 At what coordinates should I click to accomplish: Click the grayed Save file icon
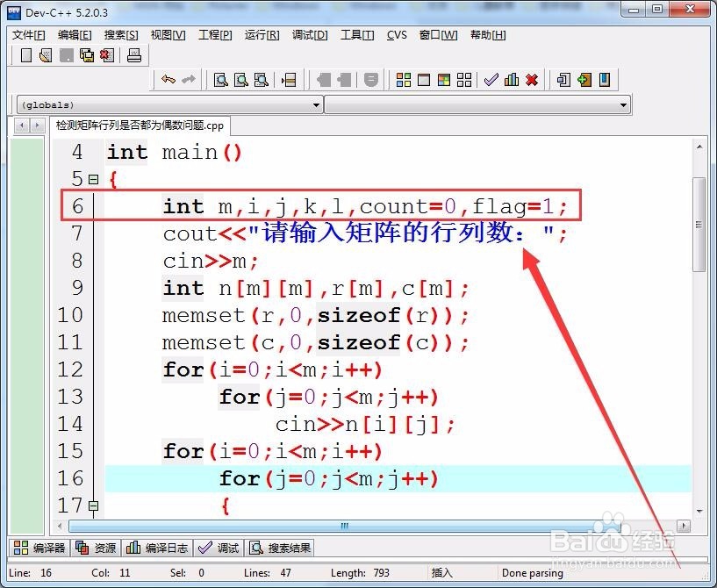pyautogui.click(x=67, y=55)
